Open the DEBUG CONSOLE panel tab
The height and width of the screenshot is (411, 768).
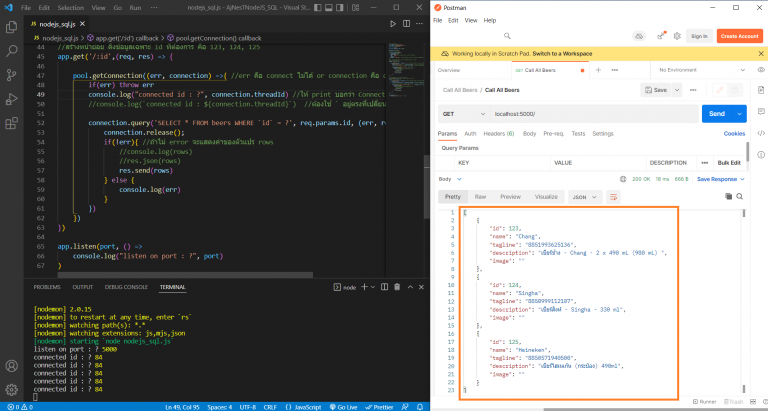(x=126, y=287)
